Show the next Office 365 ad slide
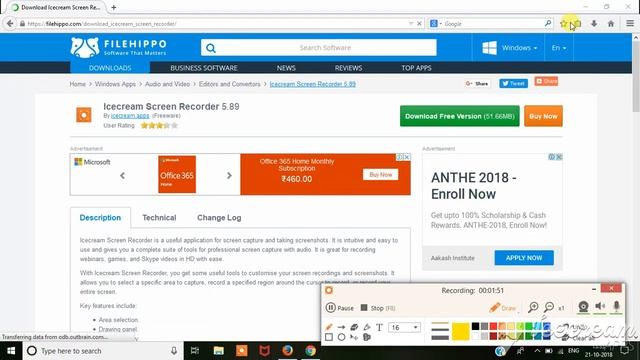 (229, 176)
